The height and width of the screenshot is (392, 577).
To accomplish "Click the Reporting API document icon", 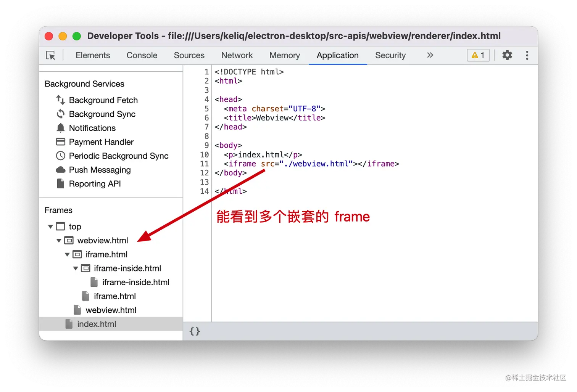I will tap(61, 183).
